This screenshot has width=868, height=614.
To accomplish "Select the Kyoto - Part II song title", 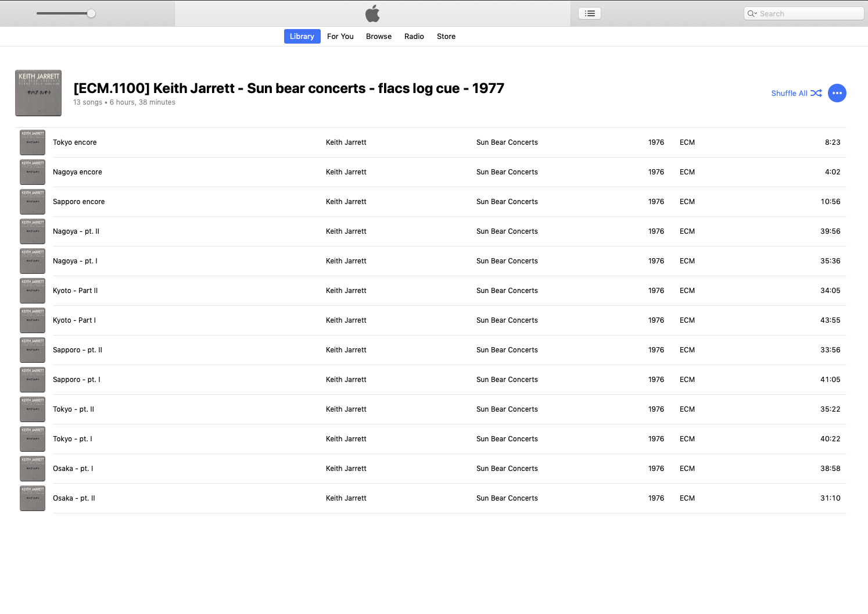I will tap(76, 291).
